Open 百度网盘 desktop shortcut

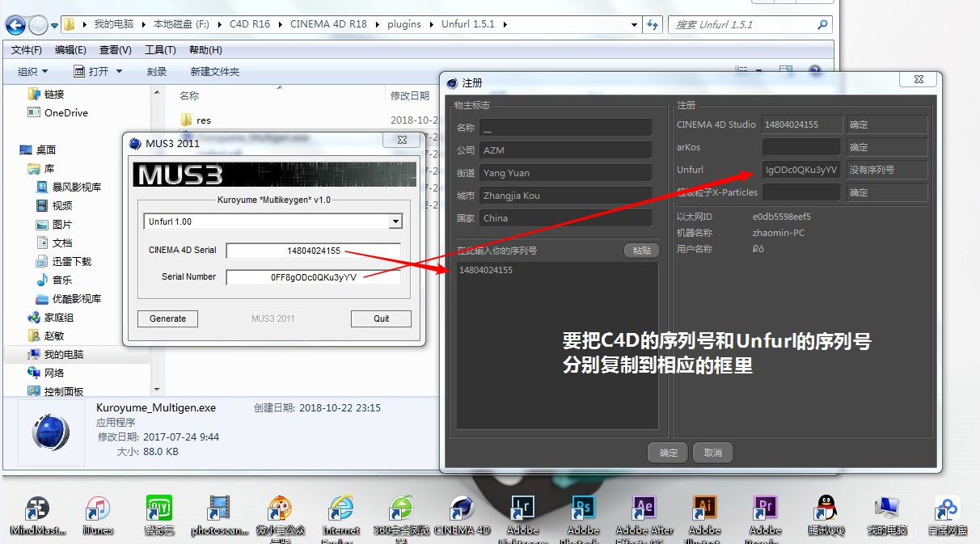pos(947,516)
